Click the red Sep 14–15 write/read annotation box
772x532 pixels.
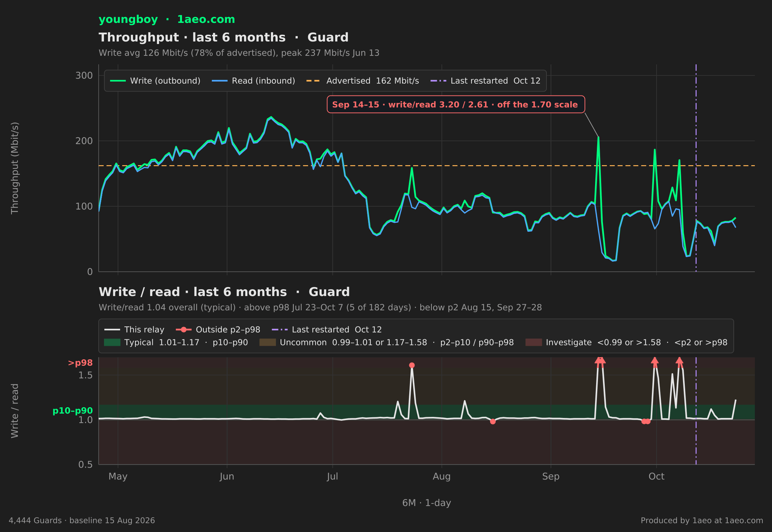coord(456,104)
